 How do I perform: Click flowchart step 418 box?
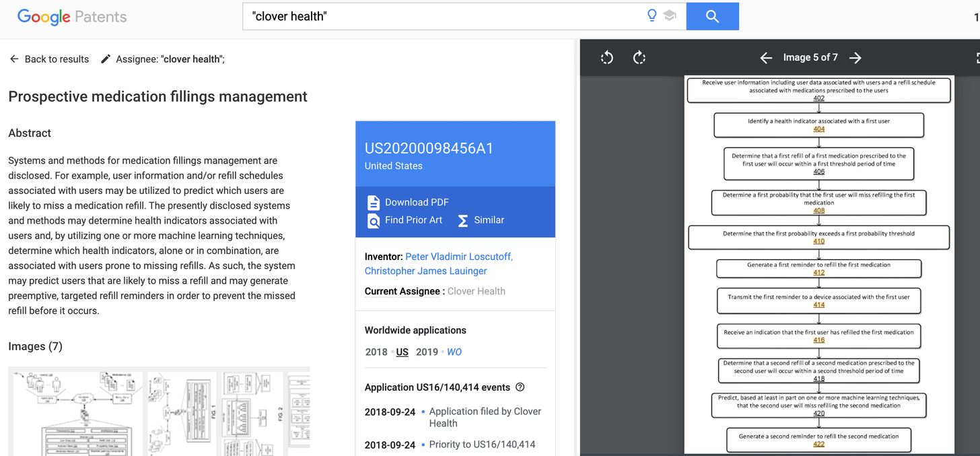coord(819,370)
